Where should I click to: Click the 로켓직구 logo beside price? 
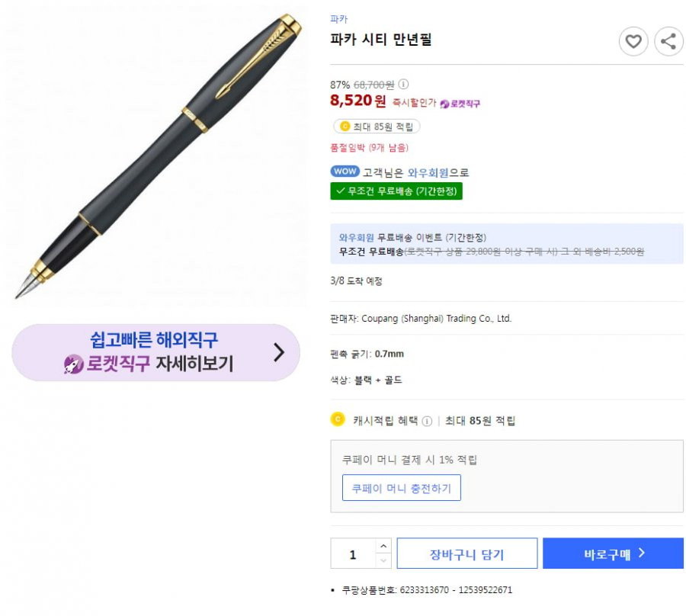pyautogui.click(x=460, y=104)
